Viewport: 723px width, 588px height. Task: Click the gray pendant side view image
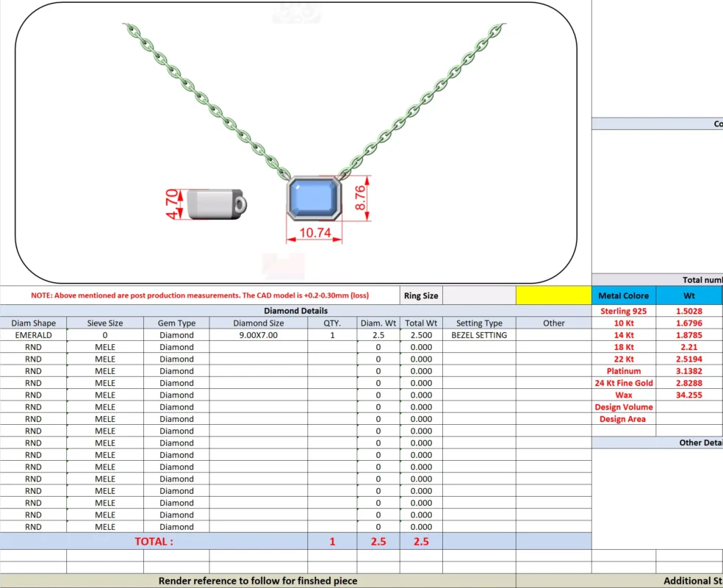pos(217,204)
